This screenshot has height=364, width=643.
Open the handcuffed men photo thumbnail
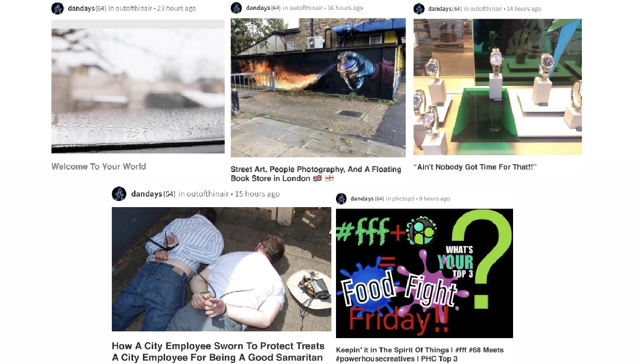(x=222, y=269)
